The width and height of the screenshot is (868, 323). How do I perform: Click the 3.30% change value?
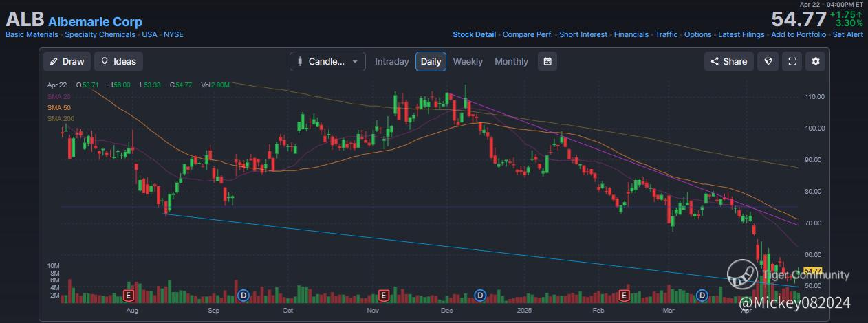[849, 23]
